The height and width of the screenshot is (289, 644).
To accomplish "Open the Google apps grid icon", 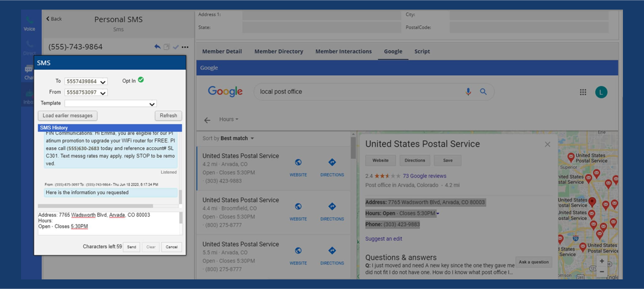I will click(x=583, y=93).
